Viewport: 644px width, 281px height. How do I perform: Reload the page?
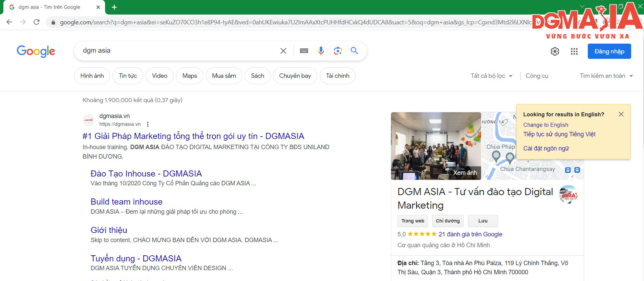pyautogui.click(x=37, y=22)
